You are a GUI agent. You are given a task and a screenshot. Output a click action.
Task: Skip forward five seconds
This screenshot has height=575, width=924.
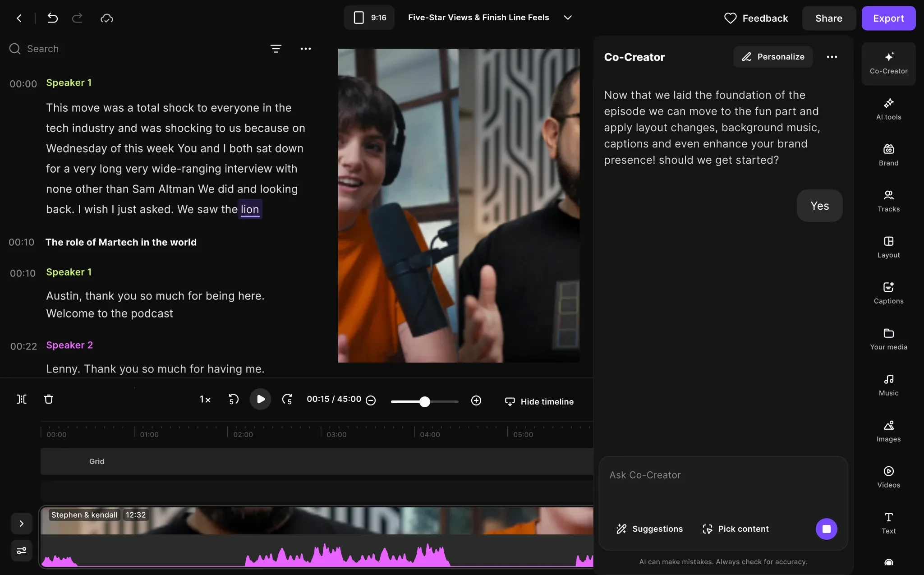click(287, 400)
